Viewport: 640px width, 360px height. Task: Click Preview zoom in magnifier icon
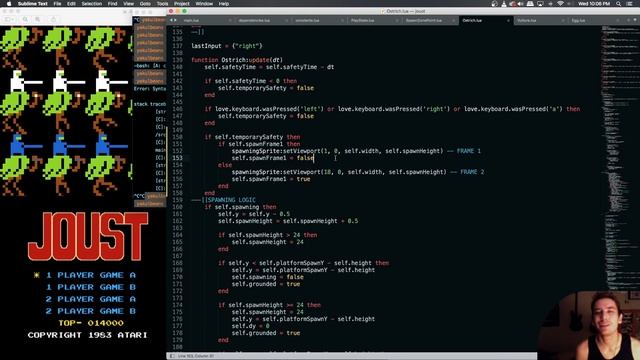tap(38, 19)
